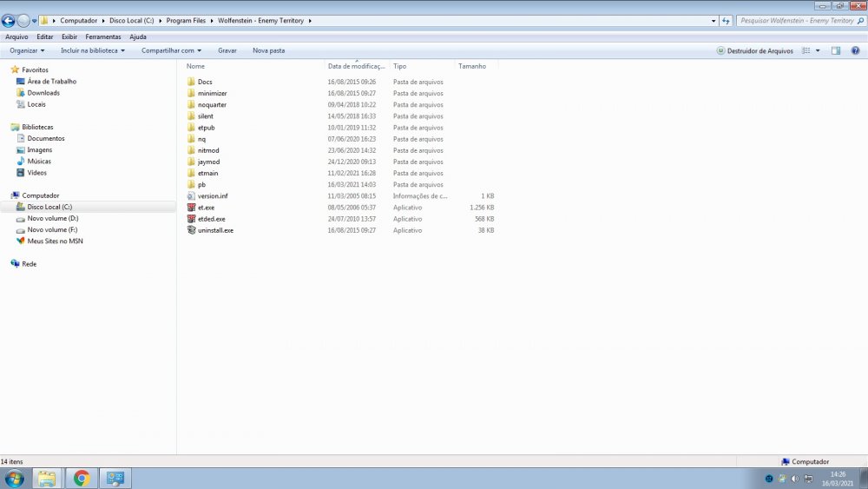Select the version.inf file icon

[191, 196]
